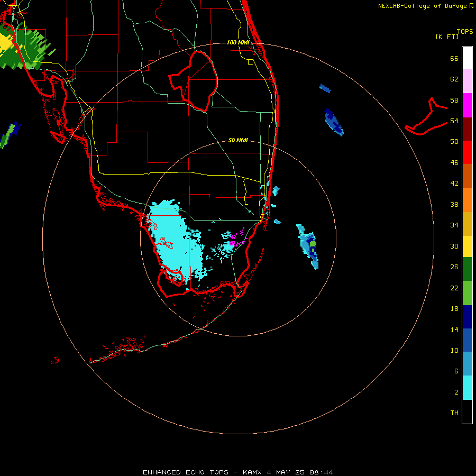Click the 58 legend value
476x476 pixels.
(454, 100)
